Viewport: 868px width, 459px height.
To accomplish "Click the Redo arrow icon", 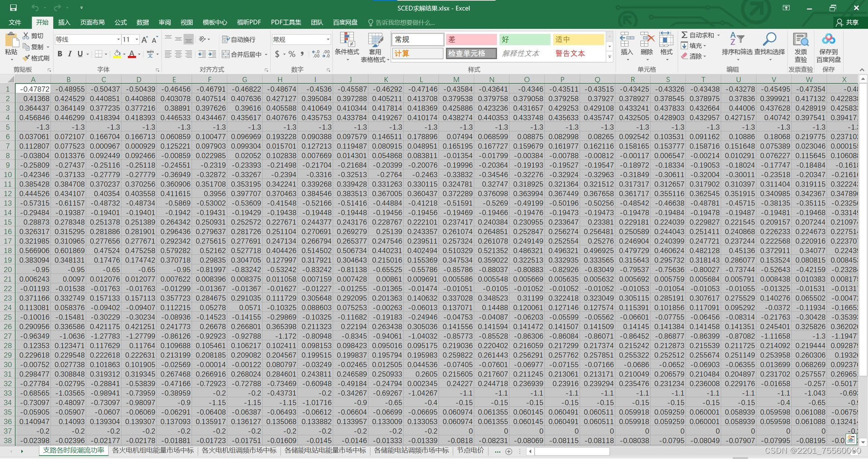I will coord(57,8).
